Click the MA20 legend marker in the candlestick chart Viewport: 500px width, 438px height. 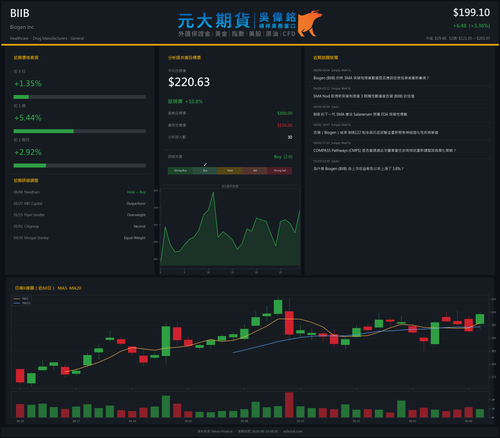click(17, 303)
